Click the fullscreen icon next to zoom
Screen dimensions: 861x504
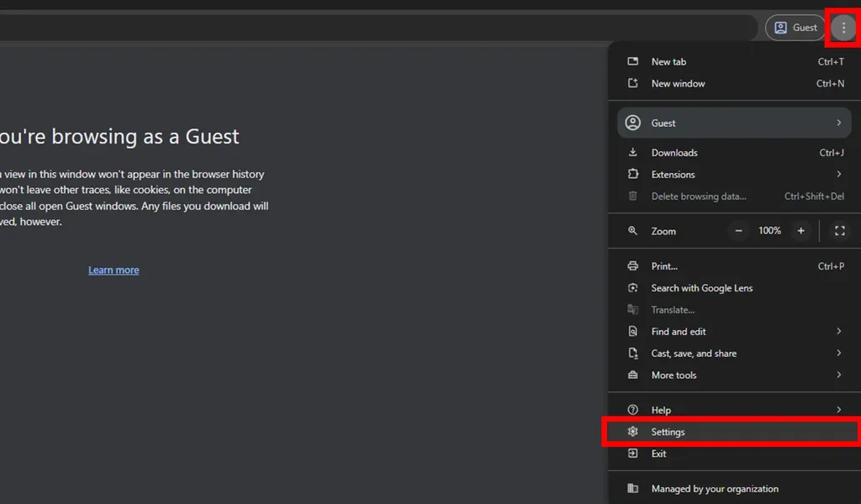point(839,231)
